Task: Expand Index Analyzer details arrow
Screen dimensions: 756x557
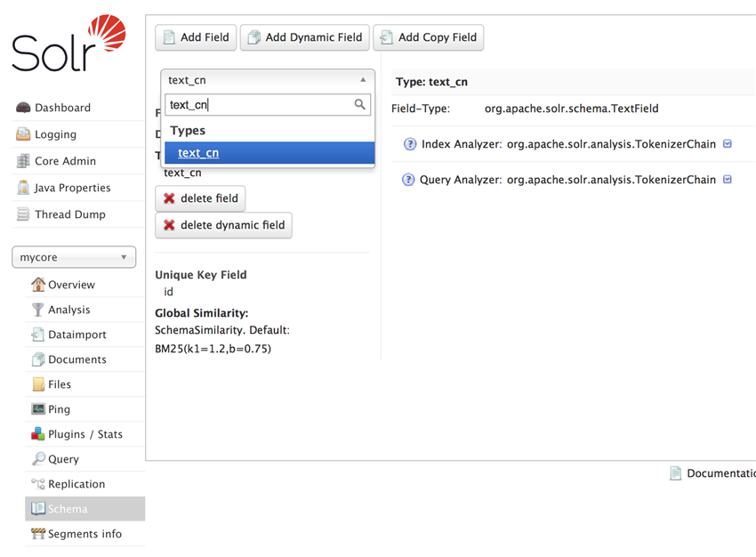Action: point(728,144)
